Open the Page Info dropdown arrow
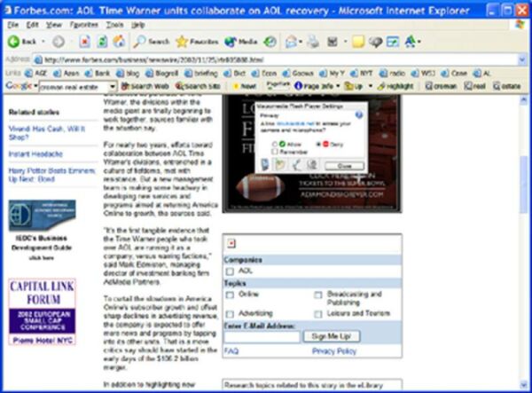 338,86
